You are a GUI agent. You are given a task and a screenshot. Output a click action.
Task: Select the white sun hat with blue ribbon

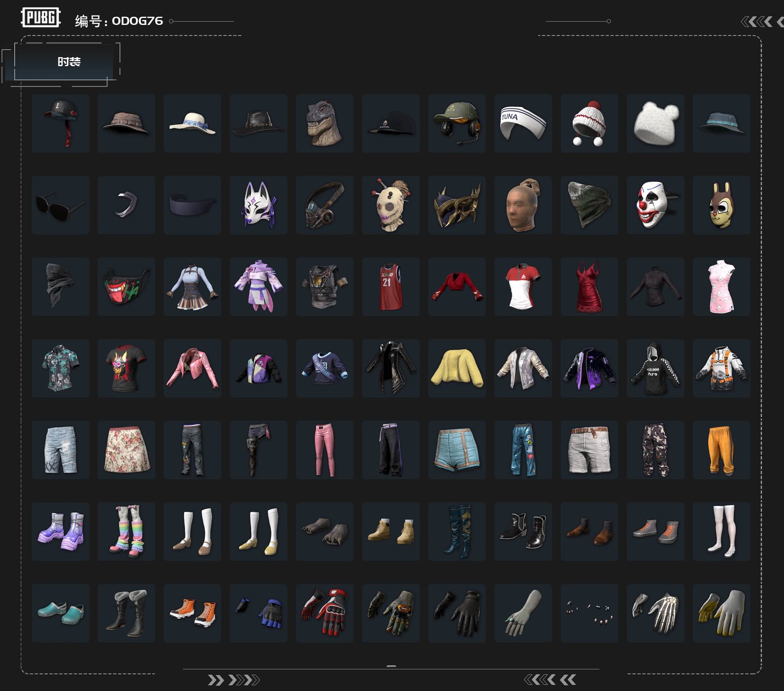(192, 123)
